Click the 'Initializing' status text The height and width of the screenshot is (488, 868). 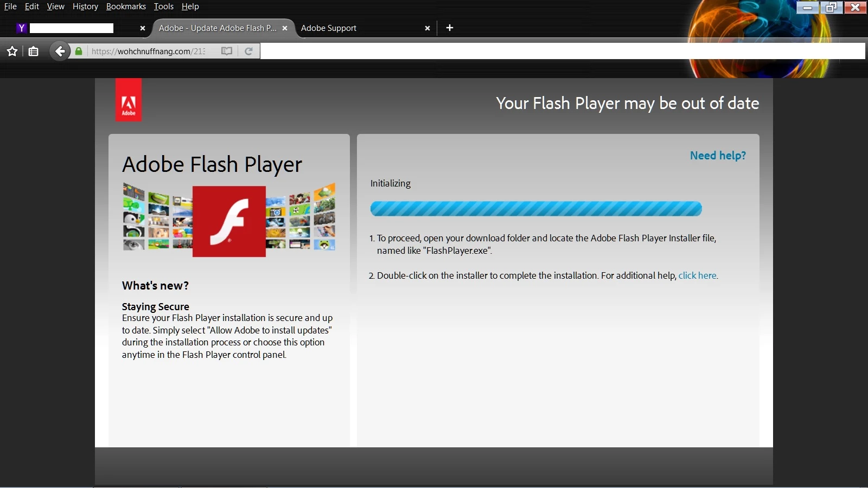coord(391,183)
